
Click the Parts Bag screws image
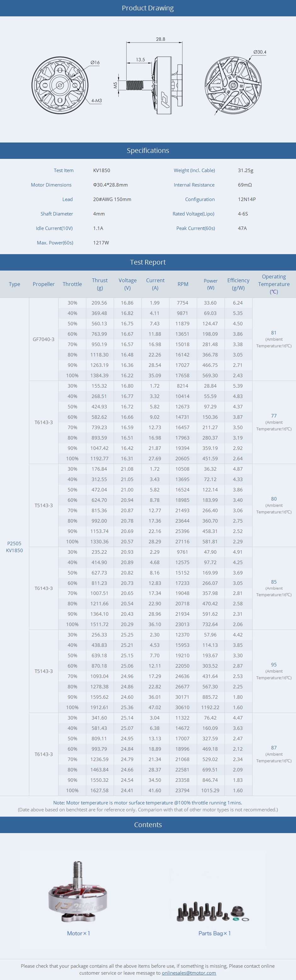213,911
